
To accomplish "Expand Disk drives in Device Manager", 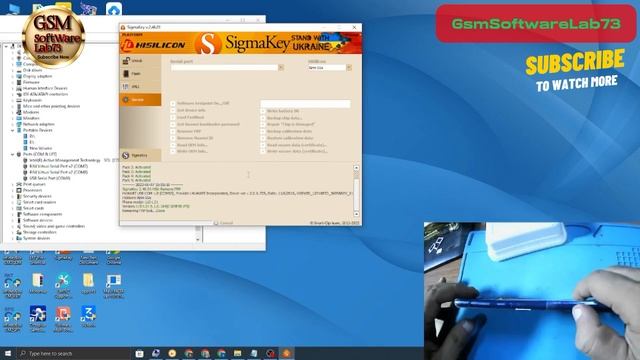I will 13,70.
